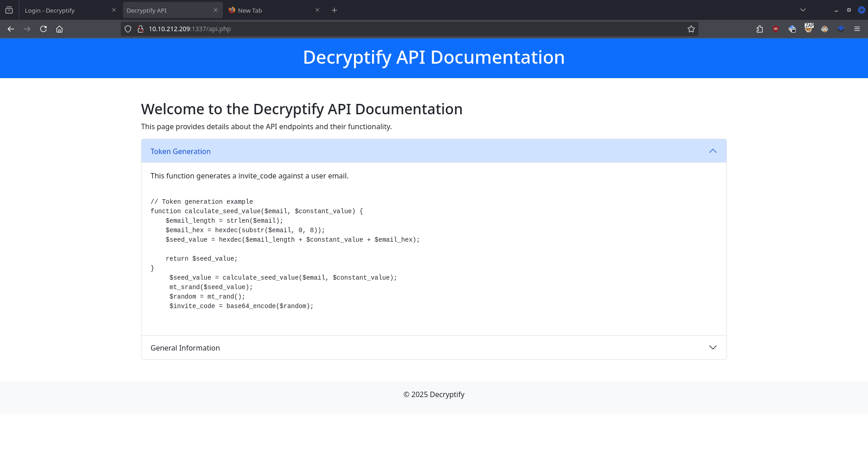Click the URL address bar field

tap(407, 29)
